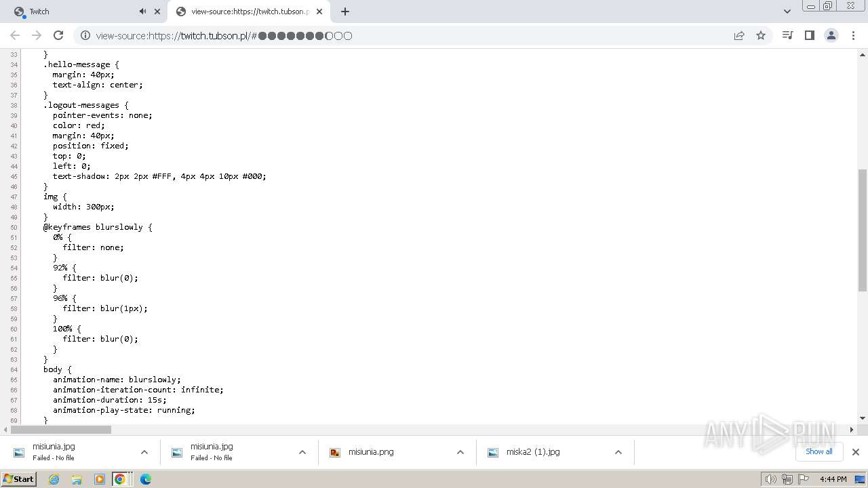Open File Explorer from taskbar

77,479
